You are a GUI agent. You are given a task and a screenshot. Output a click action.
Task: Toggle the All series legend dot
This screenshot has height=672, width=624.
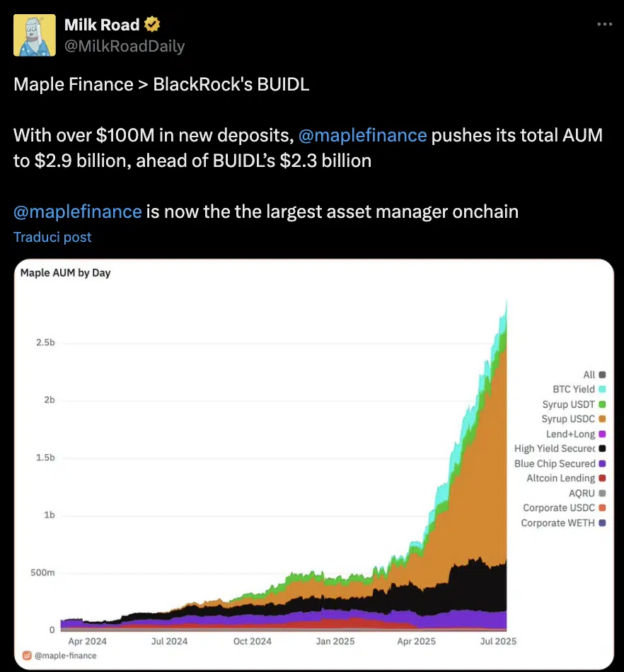(602, 375)
